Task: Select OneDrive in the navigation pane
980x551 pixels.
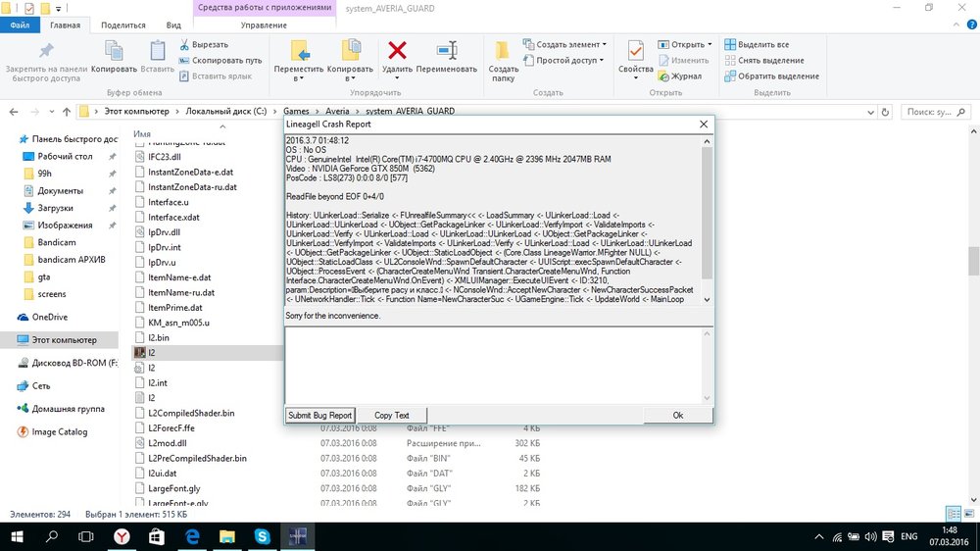Action: coord(50,317)
